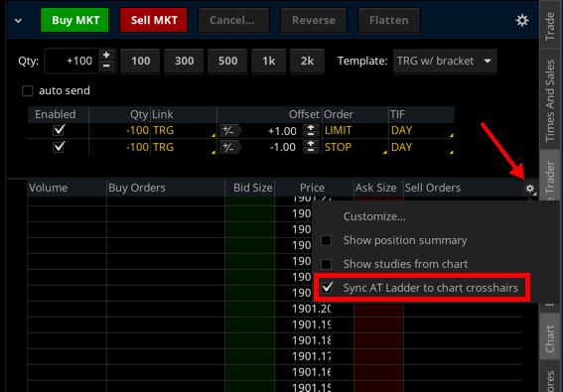
Task: Increase quantity with the Qty plus stepper
Action: coord(106,55)
